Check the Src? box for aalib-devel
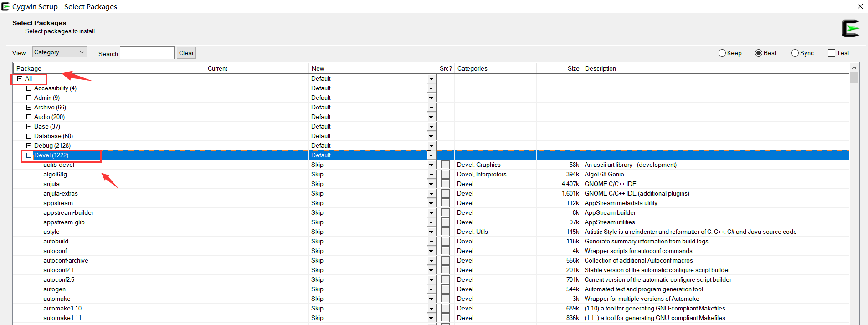Viewport: 868px width, 325px height. coord(445,165)
